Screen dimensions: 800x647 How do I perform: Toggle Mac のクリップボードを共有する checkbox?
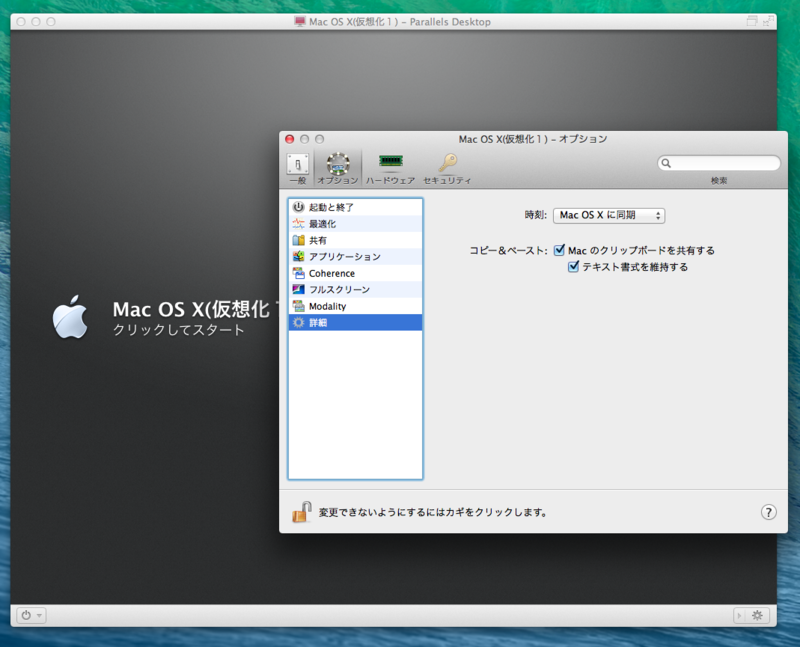(560, 250)
